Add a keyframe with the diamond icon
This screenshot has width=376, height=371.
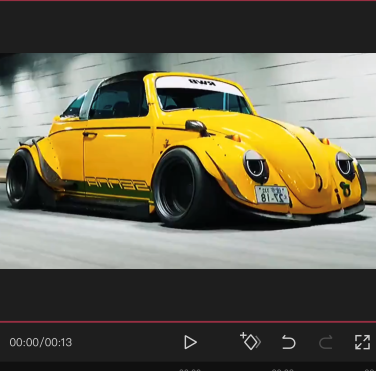click(250, 341)
